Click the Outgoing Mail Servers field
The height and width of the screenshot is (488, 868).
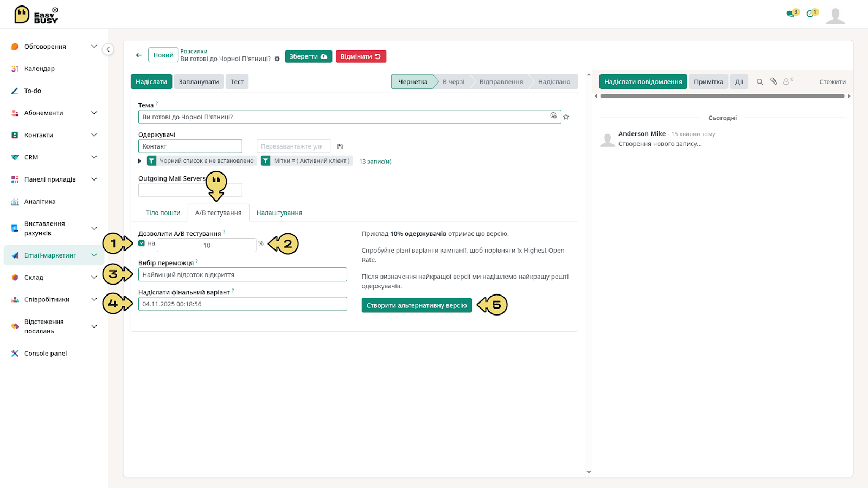[x=190, y=190]
